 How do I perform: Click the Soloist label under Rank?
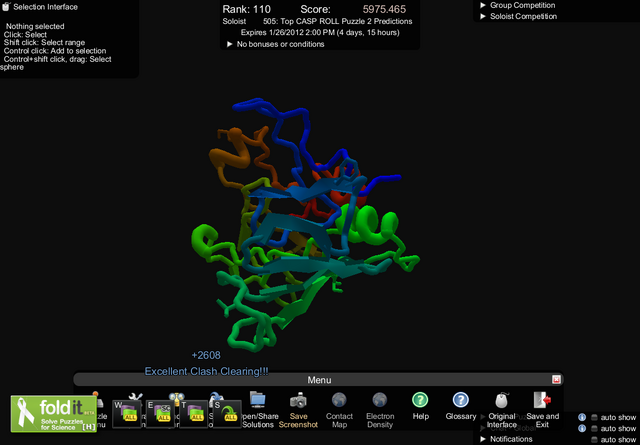pyautogui.click(x=234, y=21)
